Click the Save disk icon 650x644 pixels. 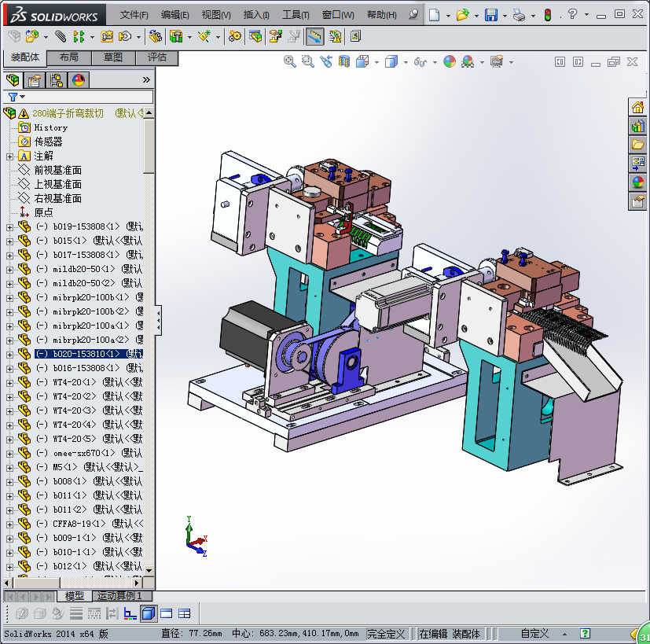click(x=491, y=15)
